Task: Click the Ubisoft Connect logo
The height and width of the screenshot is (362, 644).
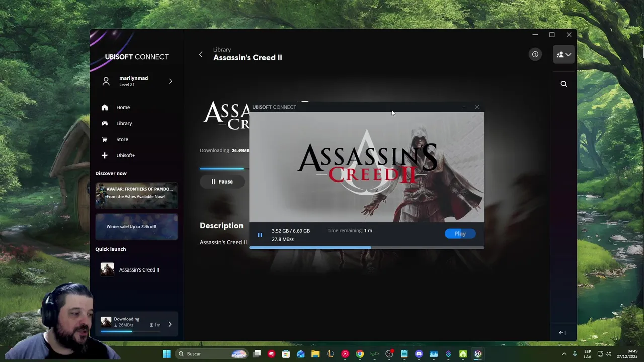Action: coord(136,57)
